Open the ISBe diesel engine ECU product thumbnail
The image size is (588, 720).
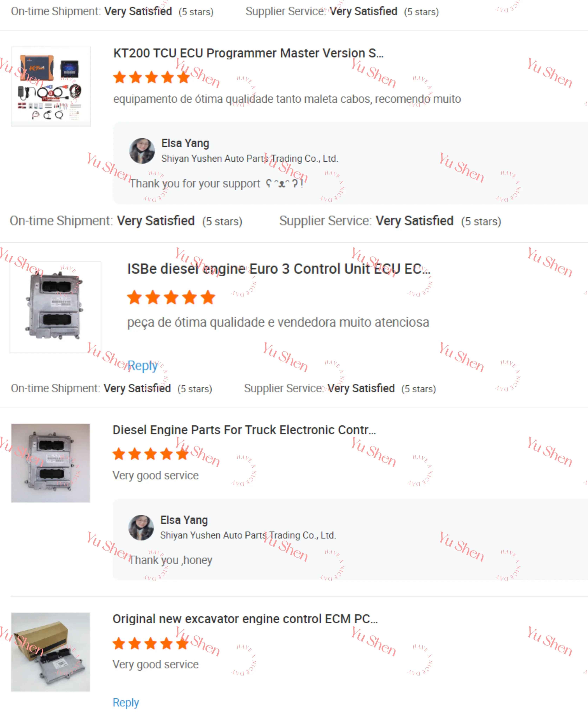coord(55,307)
